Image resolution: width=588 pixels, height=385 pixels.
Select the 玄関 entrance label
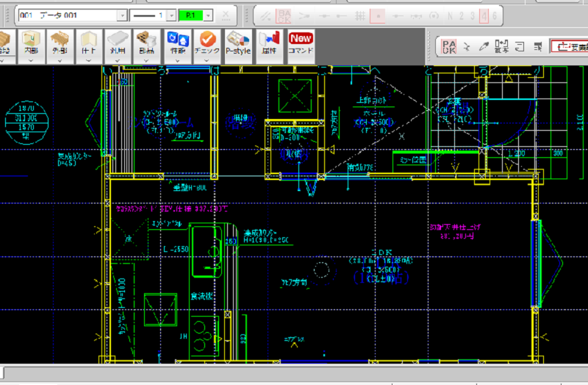point(454,101)
